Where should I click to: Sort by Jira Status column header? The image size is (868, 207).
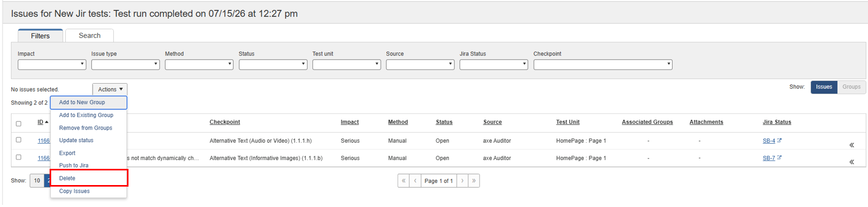tap(777, 122)
